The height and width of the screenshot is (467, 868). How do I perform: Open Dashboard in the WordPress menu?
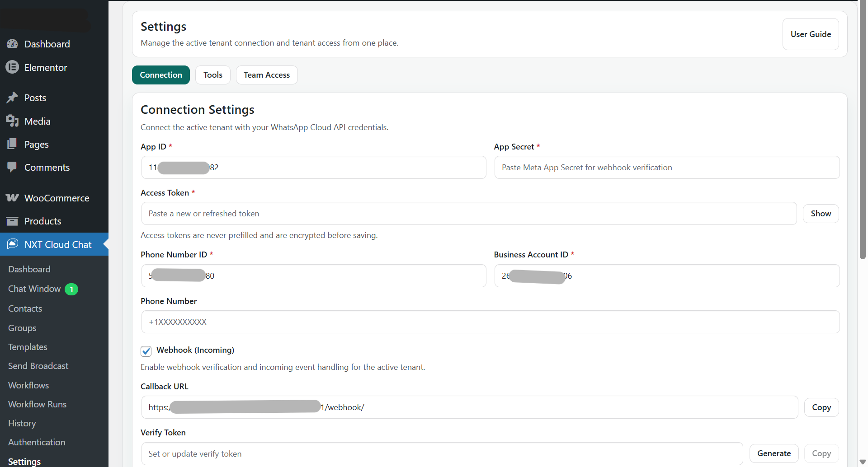click(54, 44)
